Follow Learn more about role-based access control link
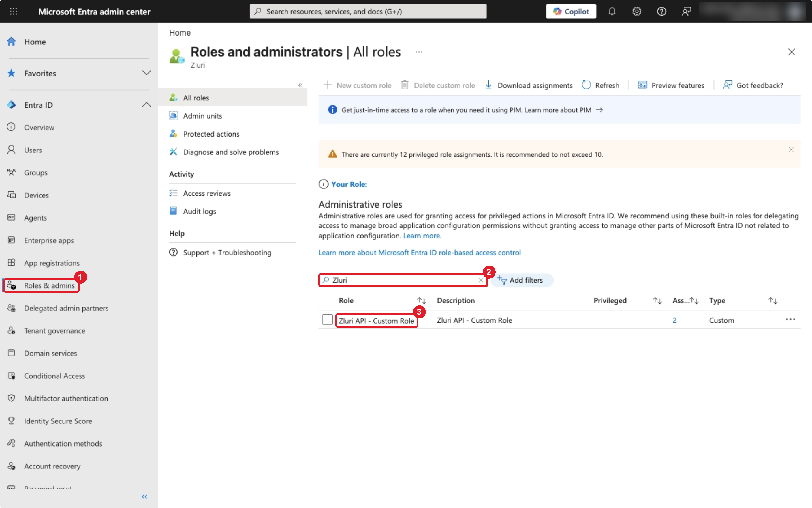Screen dimensions: 812x508 (420, 253)
